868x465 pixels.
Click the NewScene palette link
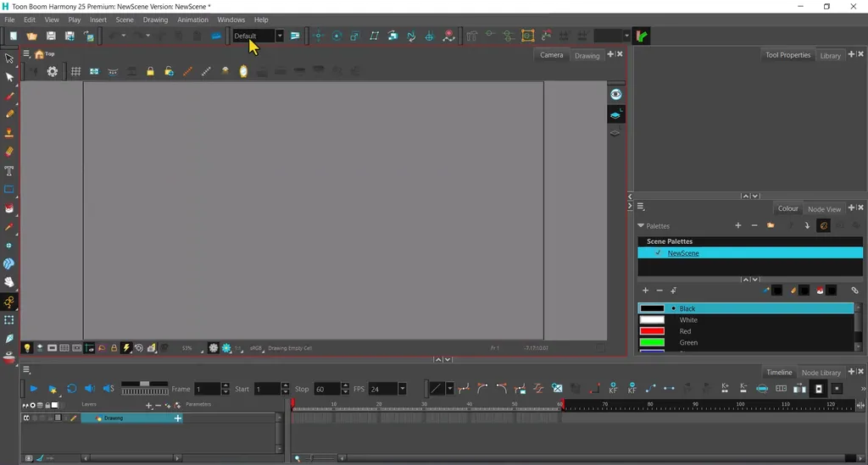[683, 252]
